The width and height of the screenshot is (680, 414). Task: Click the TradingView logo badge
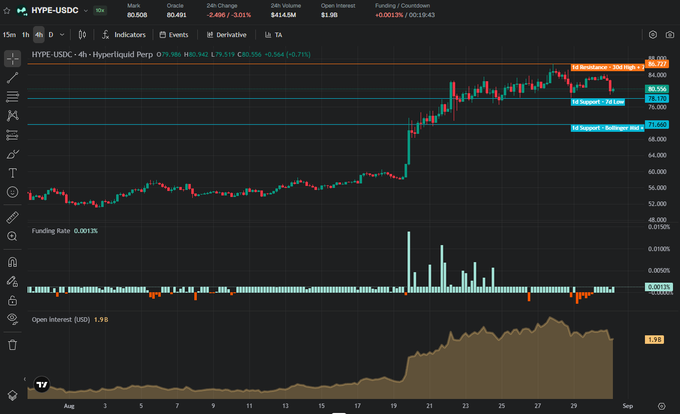pos(42,385)
